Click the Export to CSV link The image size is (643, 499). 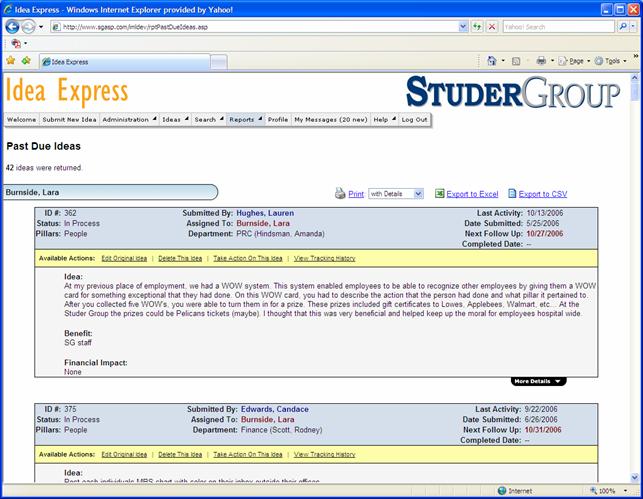coord(543,194)
